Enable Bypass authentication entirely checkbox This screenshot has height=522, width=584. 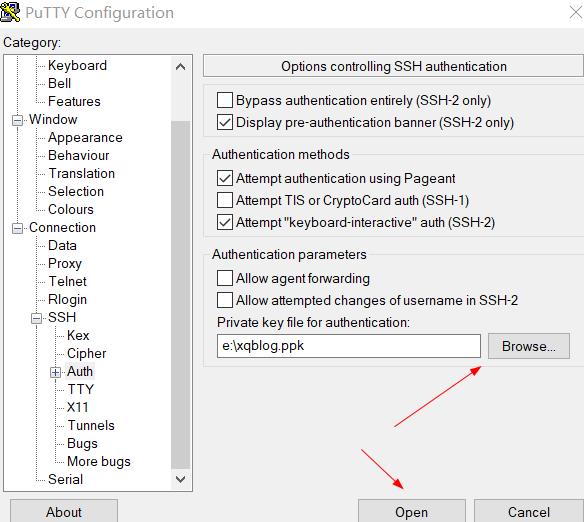225,100
